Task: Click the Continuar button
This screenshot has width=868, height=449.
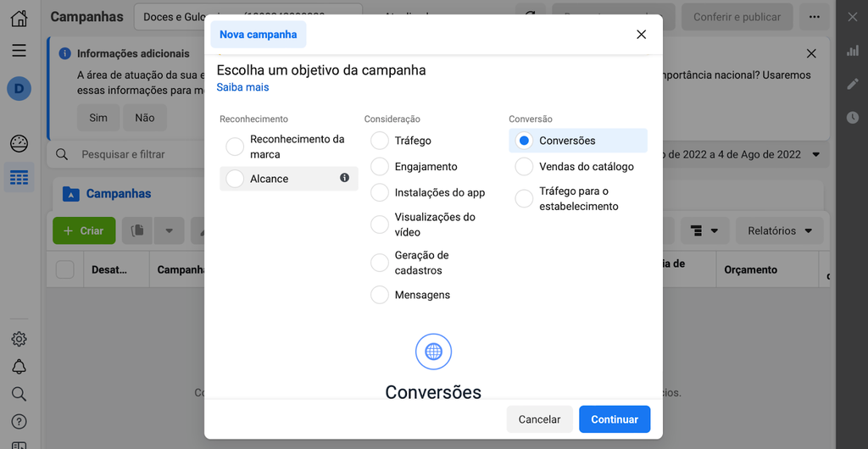Action: [615, 419]
